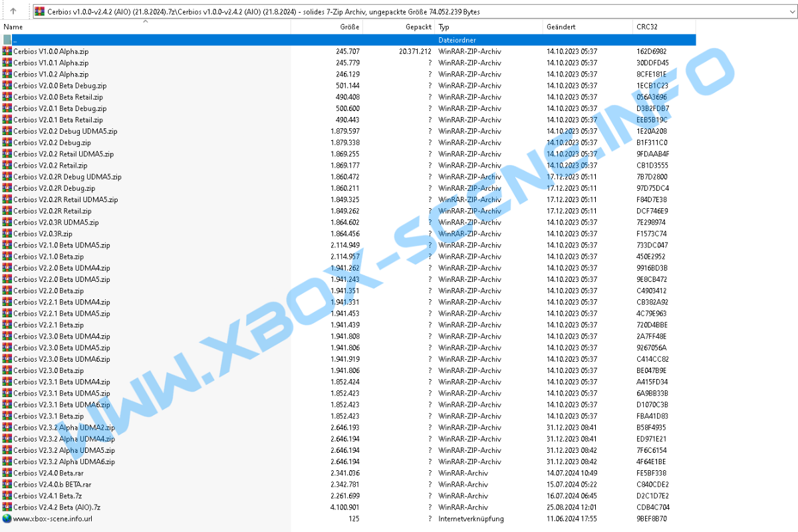Select the file Cerbios V2.0.2R Retail.zip

coord(53,211)
